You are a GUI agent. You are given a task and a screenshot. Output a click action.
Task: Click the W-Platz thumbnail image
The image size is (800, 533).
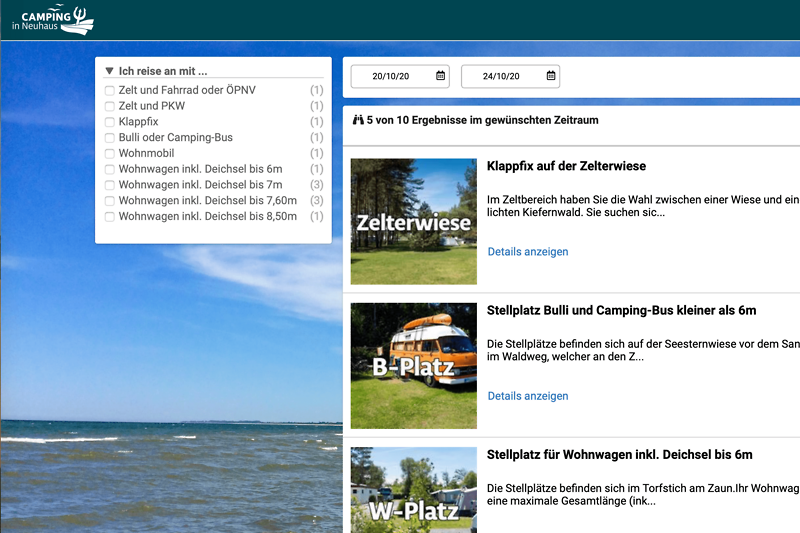coord(414,490)
